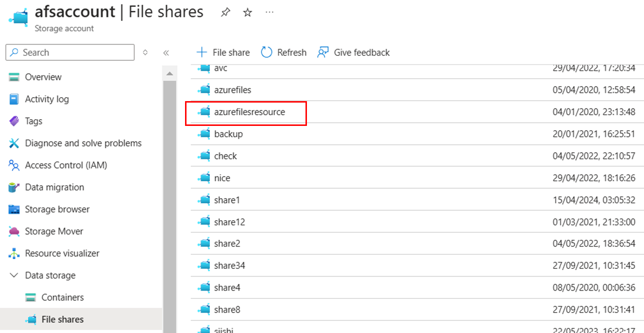Open the azurefilesresource file share

tap(249, 111)
